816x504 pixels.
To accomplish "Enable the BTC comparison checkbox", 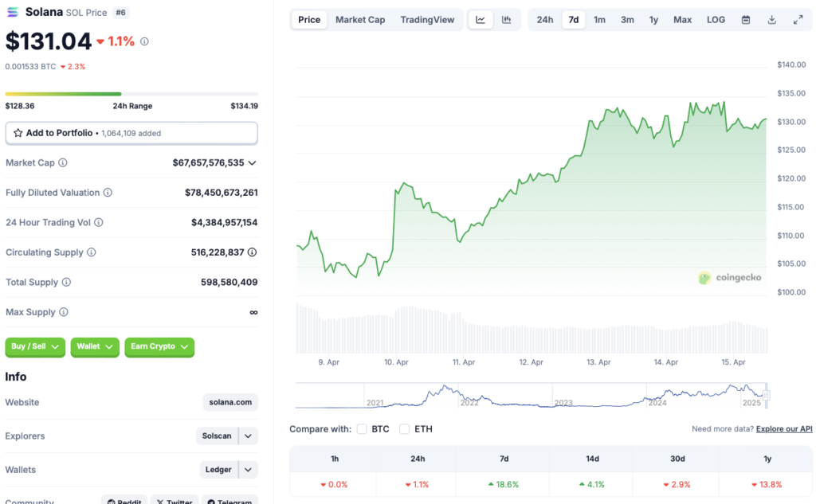I will pyautogui.click(x=362, y=429).
